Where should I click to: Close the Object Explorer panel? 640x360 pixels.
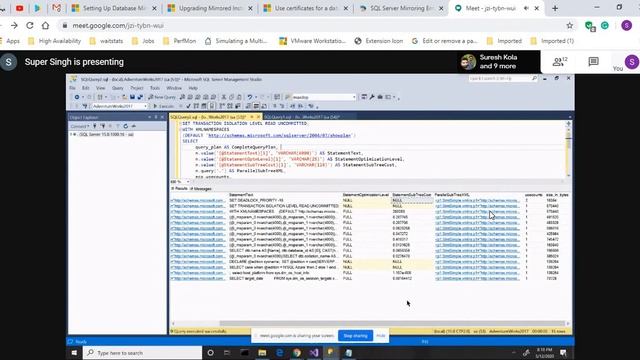(x=162, y=117)
